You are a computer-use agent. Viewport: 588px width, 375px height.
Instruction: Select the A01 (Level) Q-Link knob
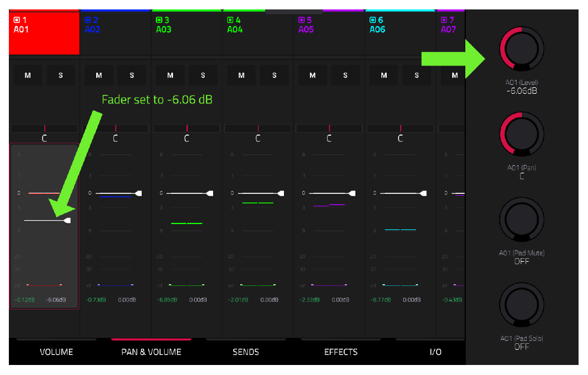pyautogui.click(x=522, y=49)
